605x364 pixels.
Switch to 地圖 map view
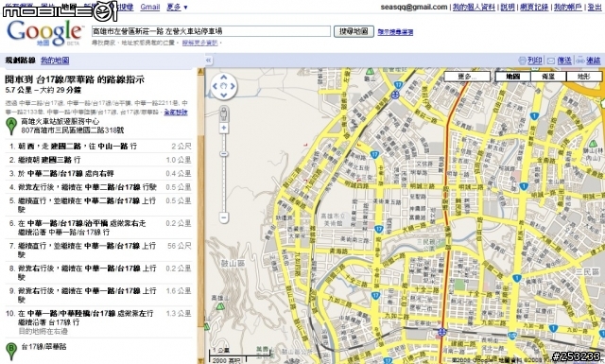point(512,77)
